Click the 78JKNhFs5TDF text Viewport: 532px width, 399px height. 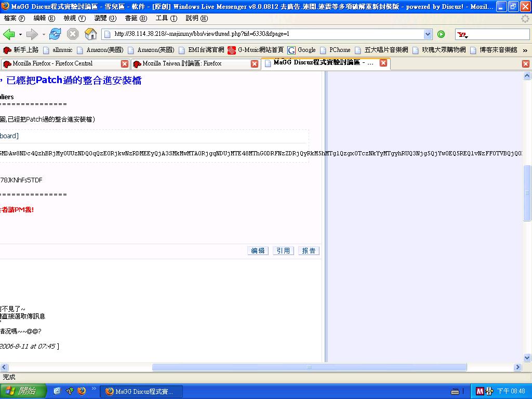(x=21, y=180)
